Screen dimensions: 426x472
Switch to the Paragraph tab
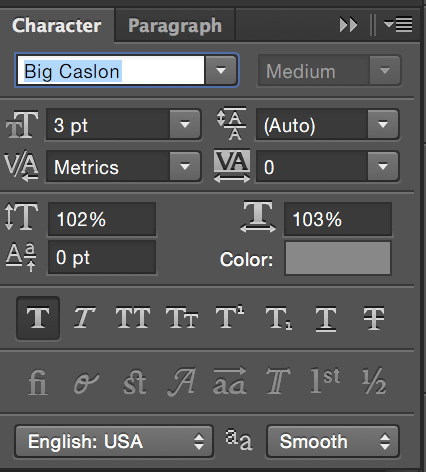[175, 25]
